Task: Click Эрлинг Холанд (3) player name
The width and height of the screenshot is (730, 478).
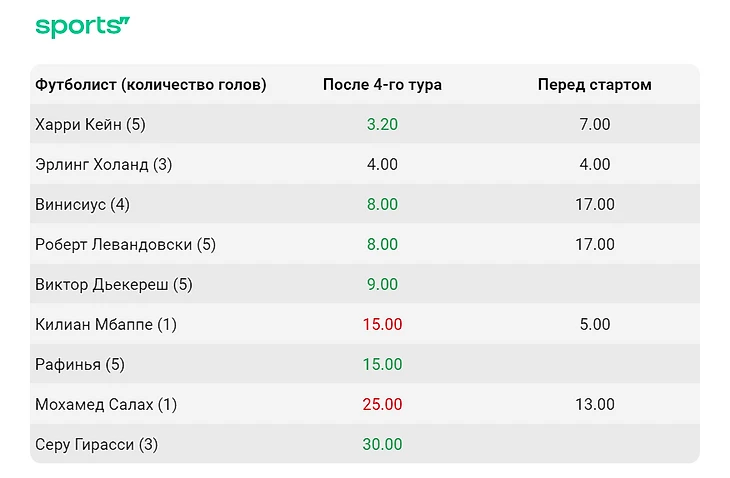Action: click(103, 164)
